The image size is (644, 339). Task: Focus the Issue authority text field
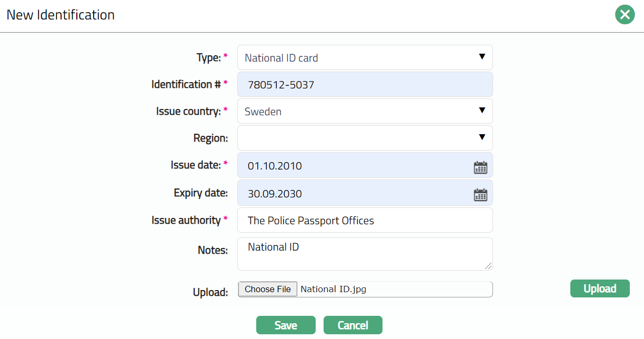point(365,221)
